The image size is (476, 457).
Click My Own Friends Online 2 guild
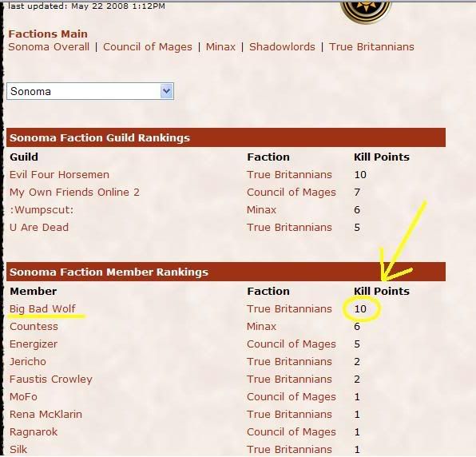click(x=75, y=193)
